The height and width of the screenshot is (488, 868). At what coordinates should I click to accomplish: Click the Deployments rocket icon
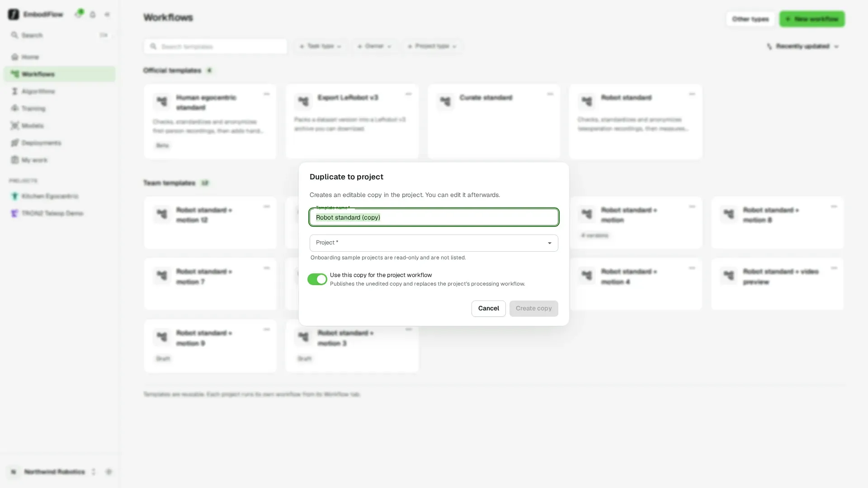tap(15, 143)
